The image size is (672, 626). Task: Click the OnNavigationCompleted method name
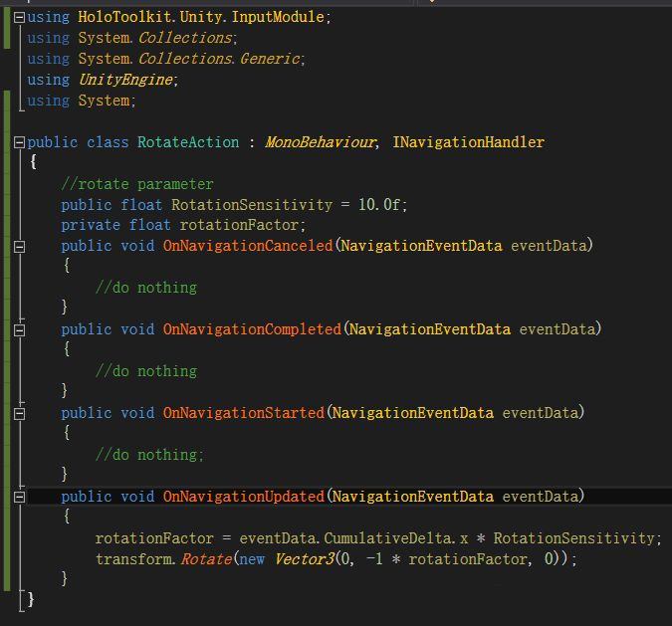pyautogui.click(x=252, y=329)
